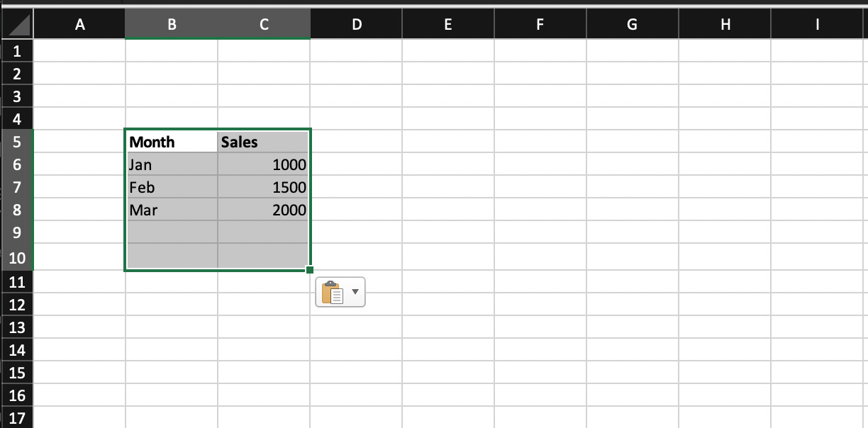The width and height of the screenshot is (868, 428).
Task: Click the empty cell below Mar in column B
Action: pos(171,232)
